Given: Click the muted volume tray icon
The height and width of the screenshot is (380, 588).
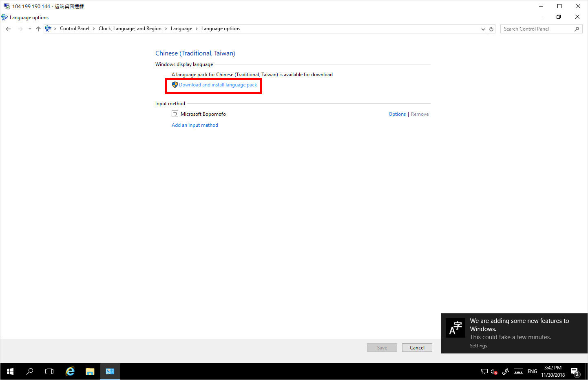Looking at the screenshot, I should click(x=494, y=371).
